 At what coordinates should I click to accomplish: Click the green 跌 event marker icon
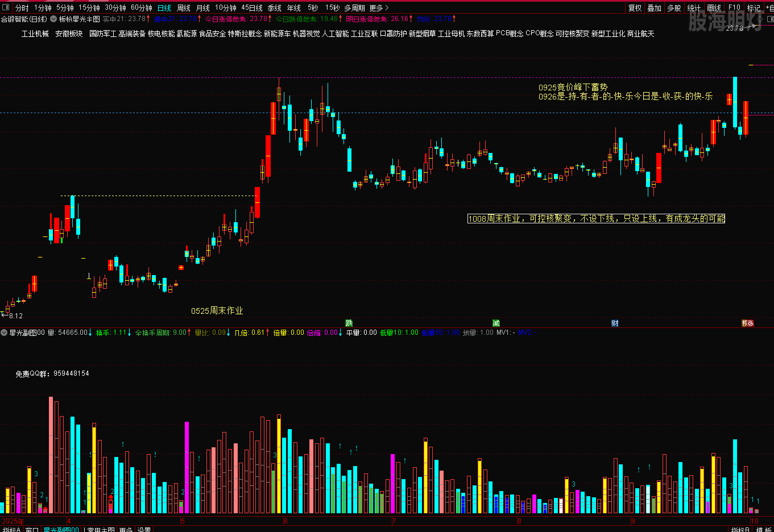tap(349, 323)
